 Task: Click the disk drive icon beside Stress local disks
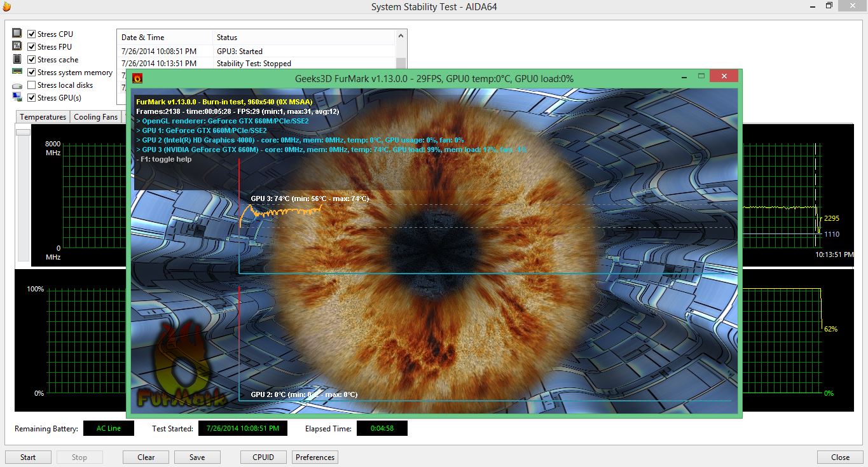point(17,85)
